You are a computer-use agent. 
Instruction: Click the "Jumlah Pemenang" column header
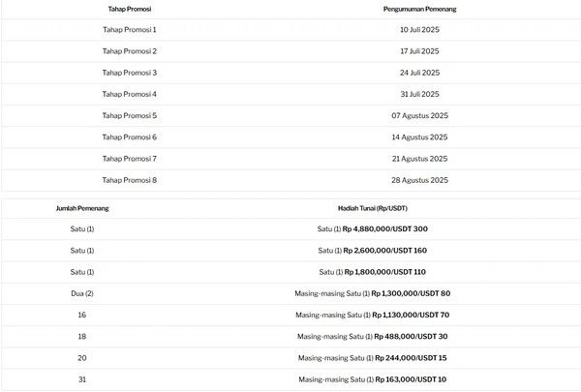tap(82, 207)
